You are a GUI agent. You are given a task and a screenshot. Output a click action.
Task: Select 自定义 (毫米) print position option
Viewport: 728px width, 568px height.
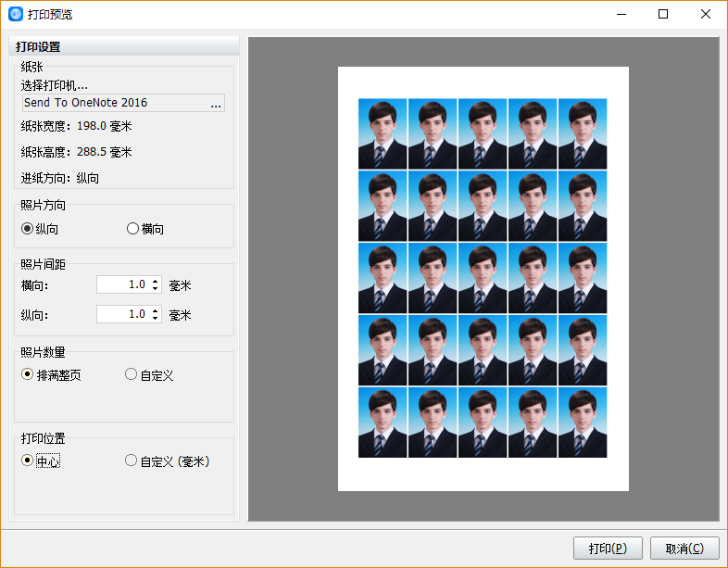tap(132, 461)
